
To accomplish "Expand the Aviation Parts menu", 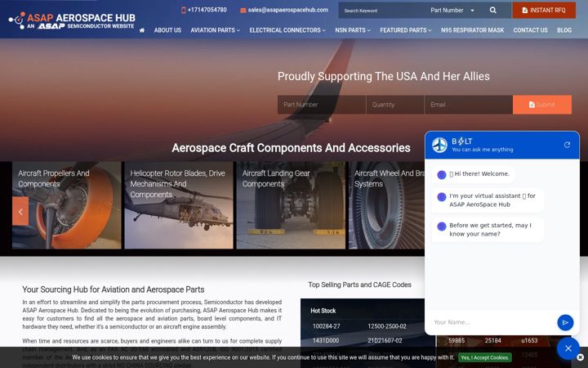I will (x=216, y=30).
